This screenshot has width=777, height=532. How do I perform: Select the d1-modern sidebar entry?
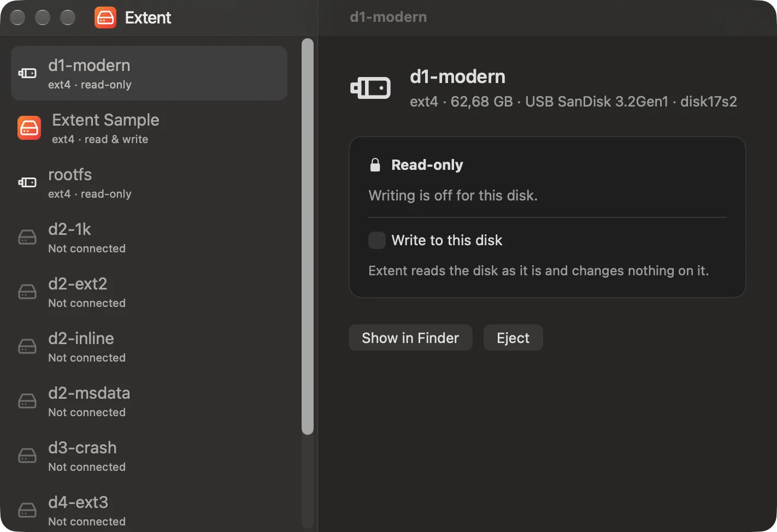[149, 73]
